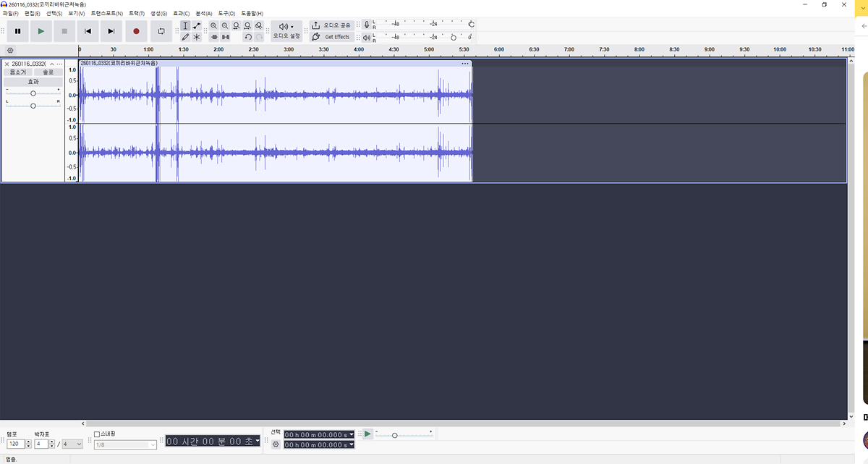Click the 템포 tempo value field 120

pos(16,444)
